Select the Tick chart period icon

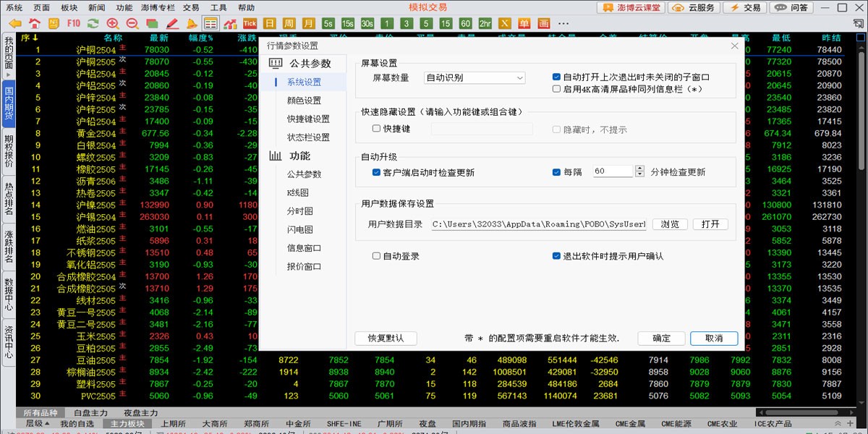coord(250,23)
